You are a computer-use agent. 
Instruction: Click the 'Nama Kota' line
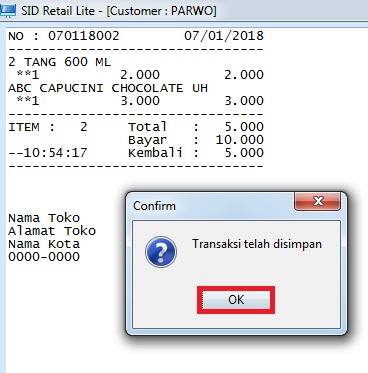44,244
